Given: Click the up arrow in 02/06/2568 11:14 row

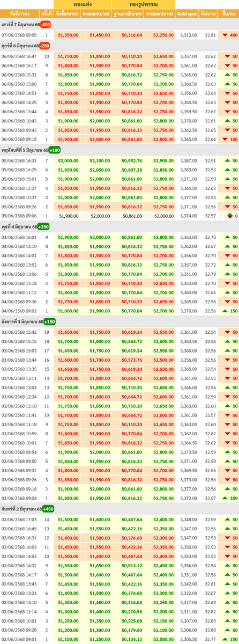Looking at the screenshot, I should 228,611.
